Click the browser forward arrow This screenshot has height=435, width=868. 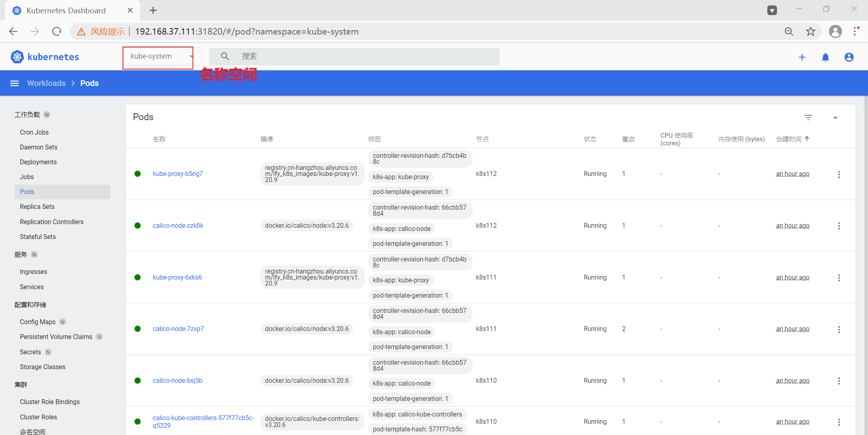tap(35, 31)
